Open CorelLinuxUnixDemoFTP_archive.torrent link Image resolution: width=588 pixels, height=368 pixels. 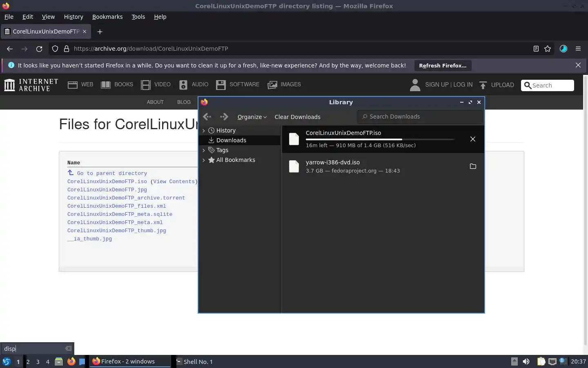coord(126,198)
